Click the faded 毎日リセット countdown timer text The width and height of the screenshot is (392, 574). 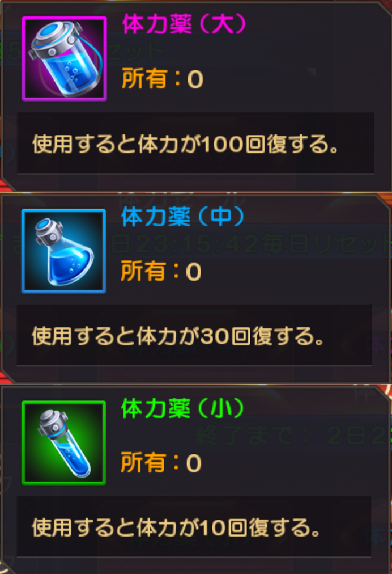click(250, 244)
